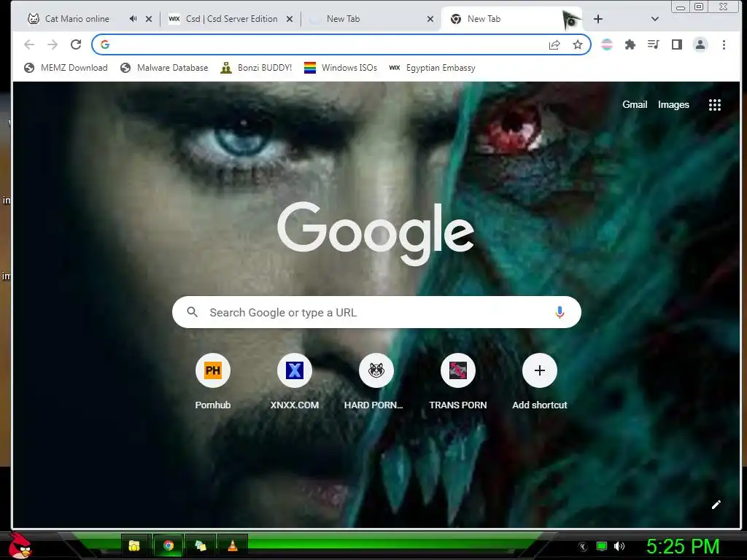Go forward with the forward arrow

[53, 44]
